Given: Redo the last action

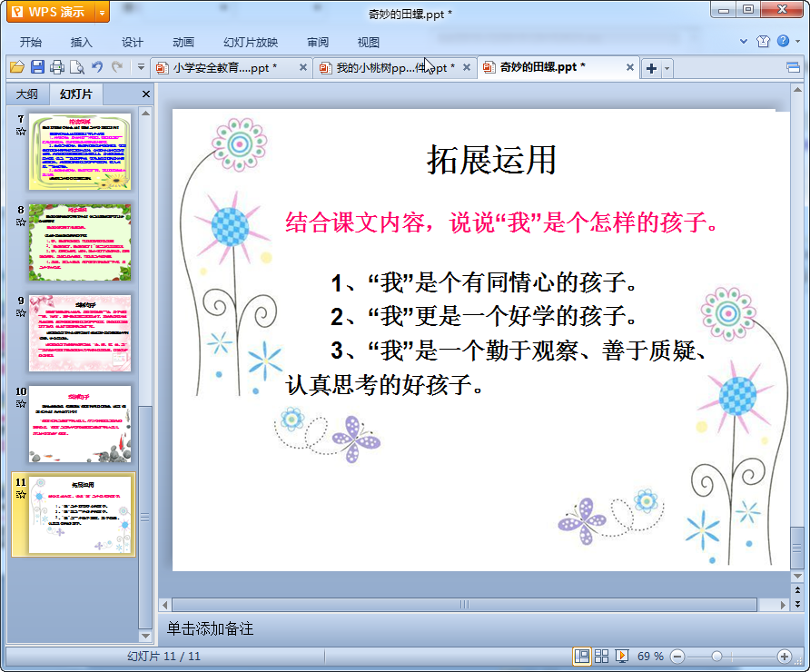Looking at the screenshot, I should 117,67.
